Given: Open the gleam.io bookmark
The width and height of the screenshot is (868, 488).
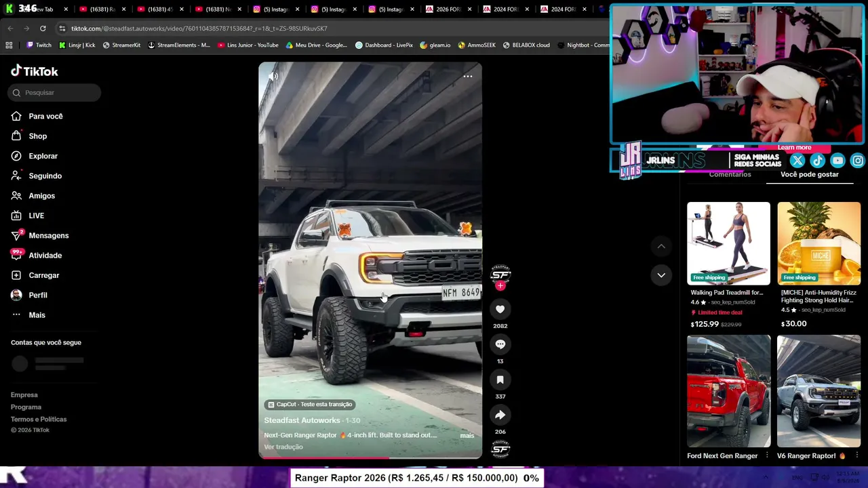Looking at the screenshot, I should [435, 45].
